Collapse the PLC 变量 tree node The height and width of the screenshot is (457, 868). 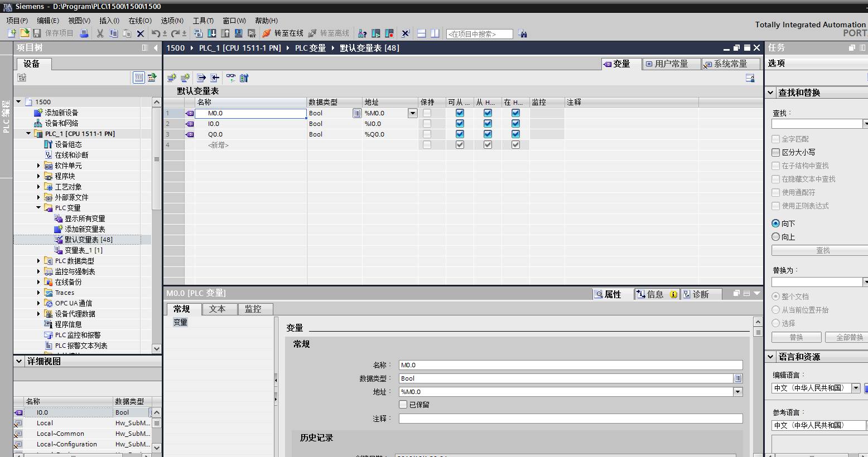click(x=38, y=208)
